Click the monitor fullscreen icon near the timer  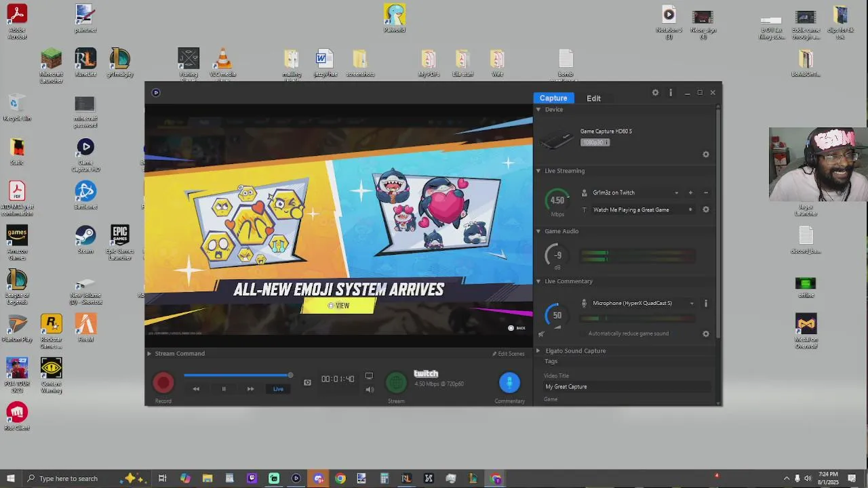pyautogui.click(x=369, y=376)
